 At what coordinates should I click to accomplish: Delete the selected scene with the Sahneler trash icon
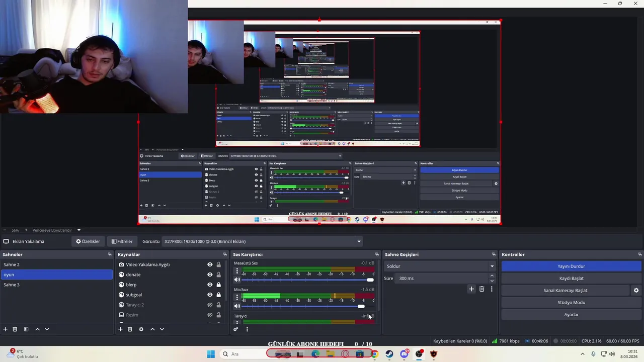coord(15,329)
